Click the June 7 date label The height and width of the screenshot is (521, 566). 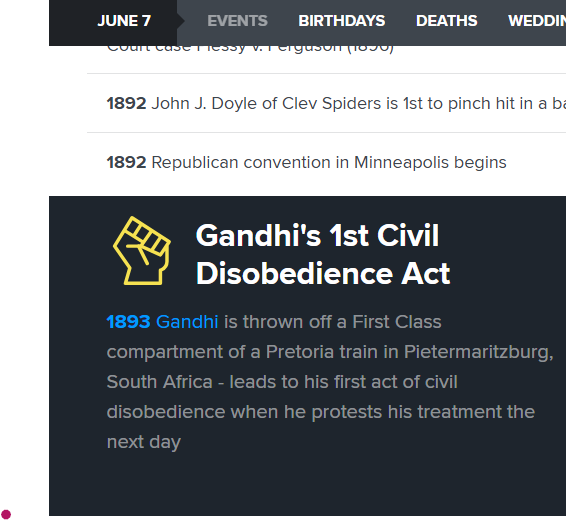pyautogui.click(x=124, y=21)
